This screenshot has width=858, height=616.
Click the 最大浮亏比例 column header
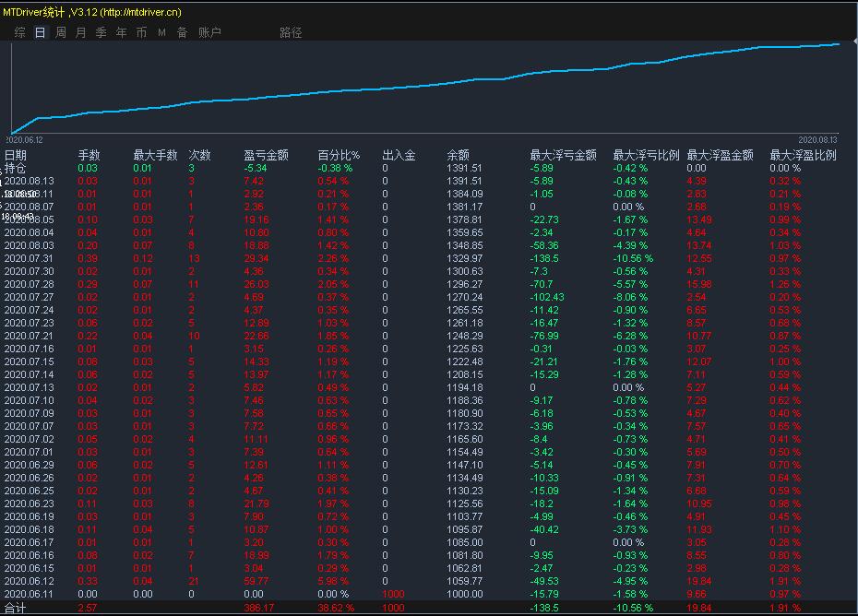(x=646, y=155)
